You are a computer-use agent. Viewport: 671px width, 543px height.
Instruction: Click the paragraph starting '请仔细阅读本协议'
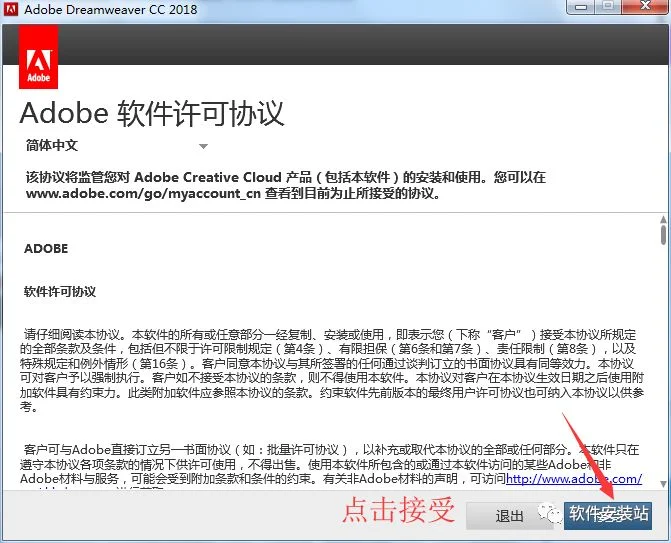click(x=332, y=370)
